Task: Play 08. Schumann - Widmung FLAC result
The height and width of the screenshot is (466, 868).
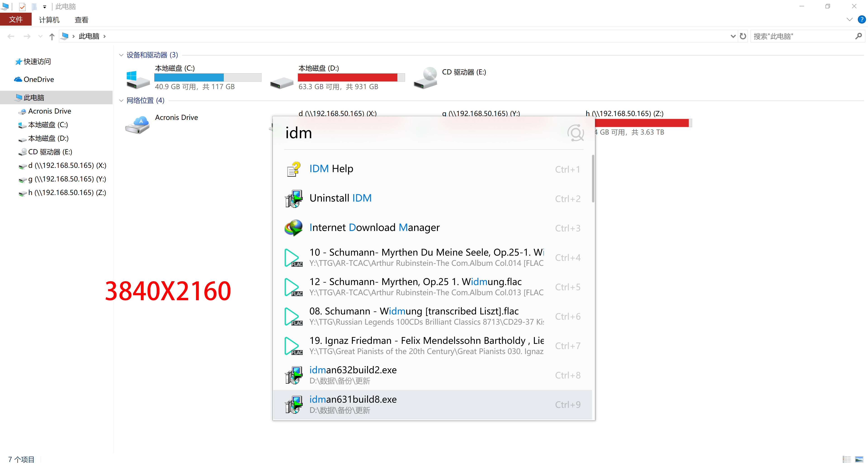Action: pos(432,316)
